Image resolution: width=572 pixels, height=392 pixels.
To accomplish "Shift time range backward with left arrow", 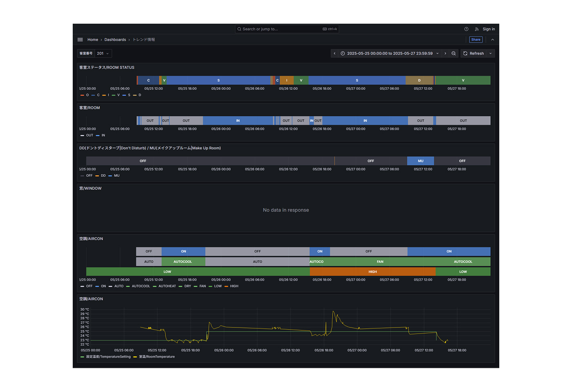I will (x=335, y=53).
